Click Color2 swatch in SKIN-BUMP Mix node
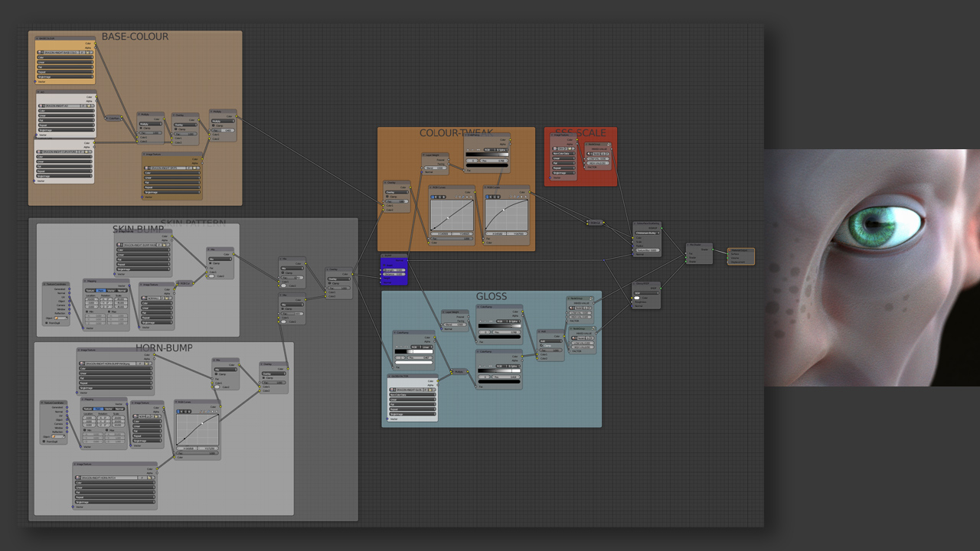The height and width of the screenshot is (551, 980). (x=211, y=276)
